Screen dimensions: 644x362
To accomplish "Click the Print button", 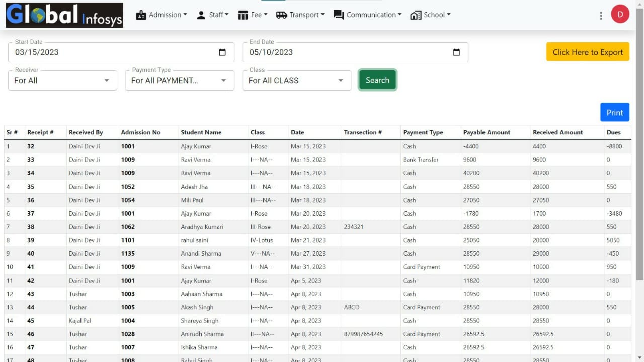I will [x=615, y=112].
